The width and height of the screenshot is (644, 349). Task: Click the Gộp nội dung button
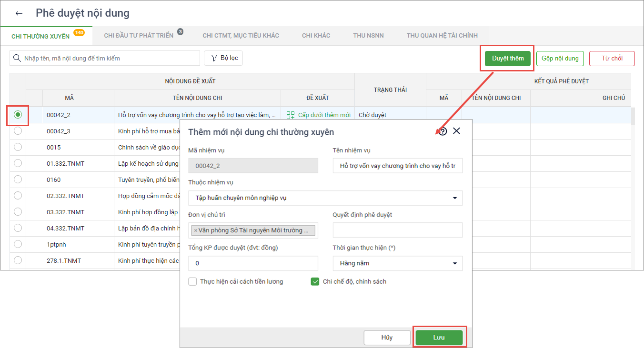(560, 58)
